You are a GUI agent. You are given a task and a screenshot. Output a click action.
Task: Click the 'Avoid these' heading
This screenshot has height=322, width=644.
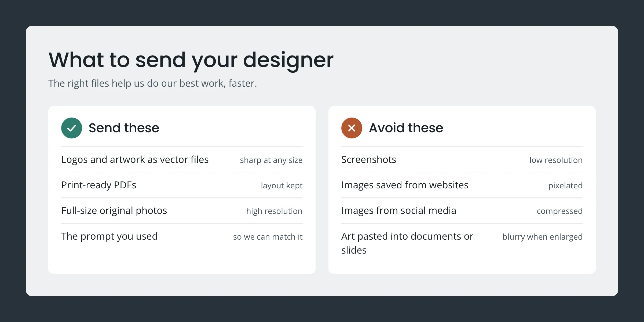[x=406, y=128]
